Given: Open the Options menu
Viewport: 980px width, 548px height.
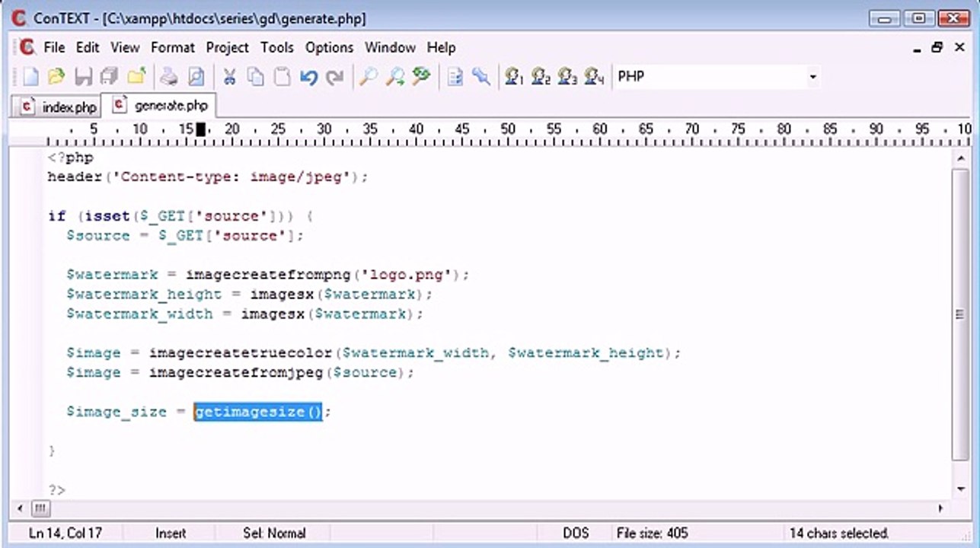Looking at the screenshot, I should click(330, 47).
